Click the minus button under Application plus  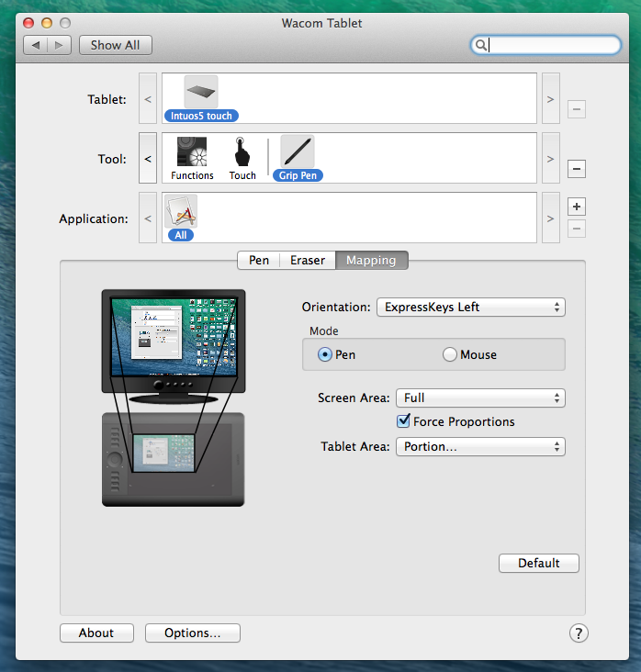click(577, 229)
